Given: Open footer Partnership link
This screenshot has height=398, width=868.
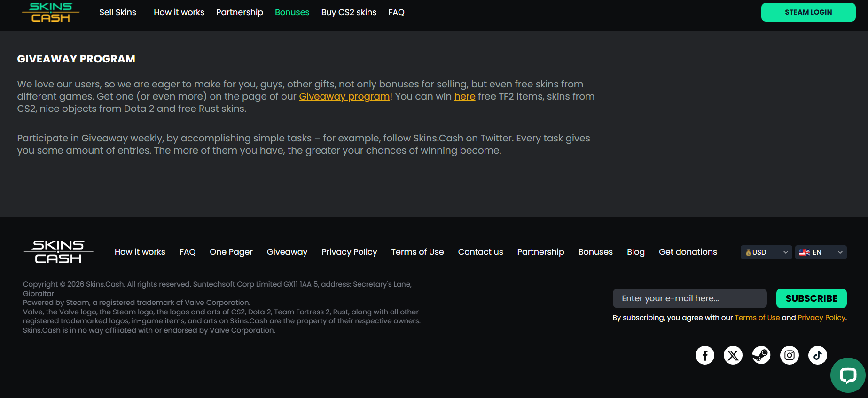Looking at the screenshot, I should pyautogui.click(x=541, y=252).
